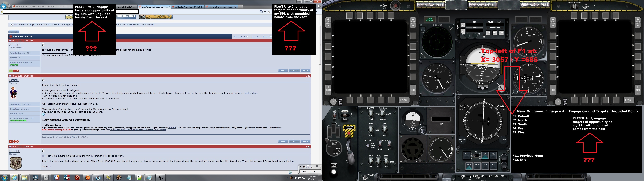Select the EGI navigation mode button

pos(485,155)
